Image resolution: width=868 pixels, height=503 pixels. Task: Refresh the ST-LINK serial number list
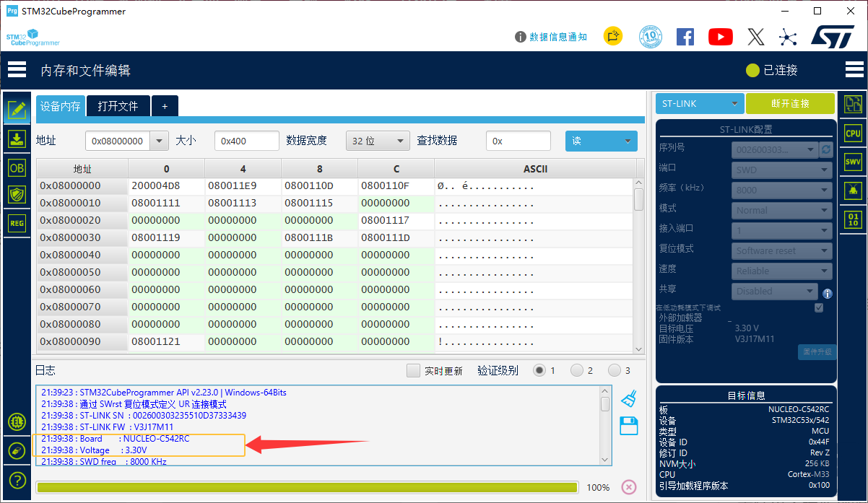(x=827, y=150)
